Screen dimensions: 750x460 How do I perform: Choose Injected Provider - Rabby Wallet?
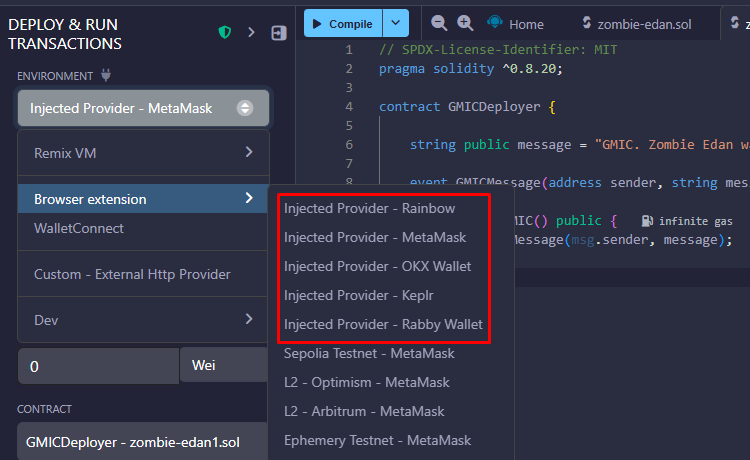383,324
